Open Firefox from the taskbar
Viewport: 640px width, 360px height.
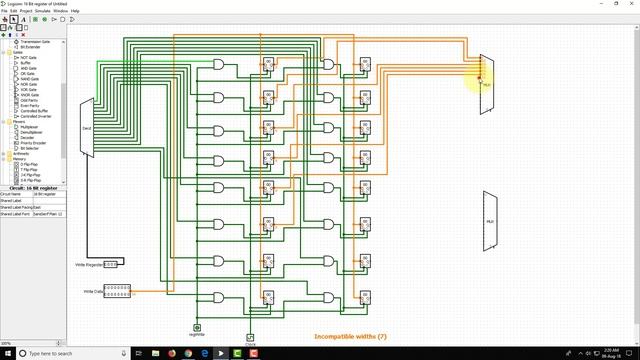(x=172, y=353)
